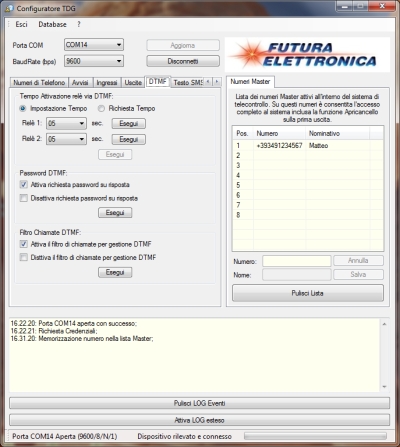Select the Impostazione Tempo radio button
The width and height of the screenshot is (400, 447).
pyautogui.click(x=23, y=108)
